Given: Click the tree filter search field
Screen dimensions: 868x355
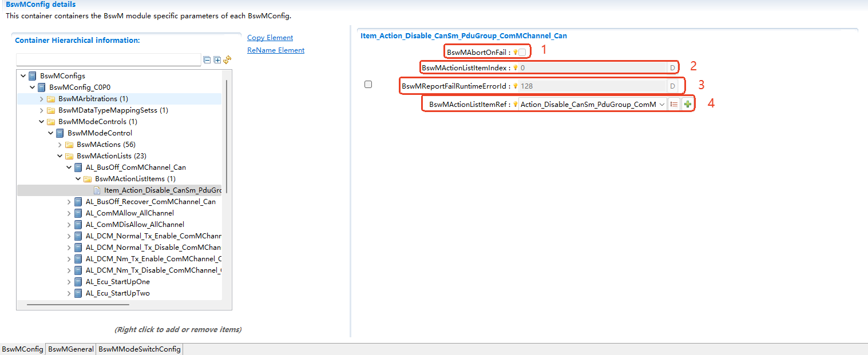Looking at the screenshot, I should (x=109, y=59).
